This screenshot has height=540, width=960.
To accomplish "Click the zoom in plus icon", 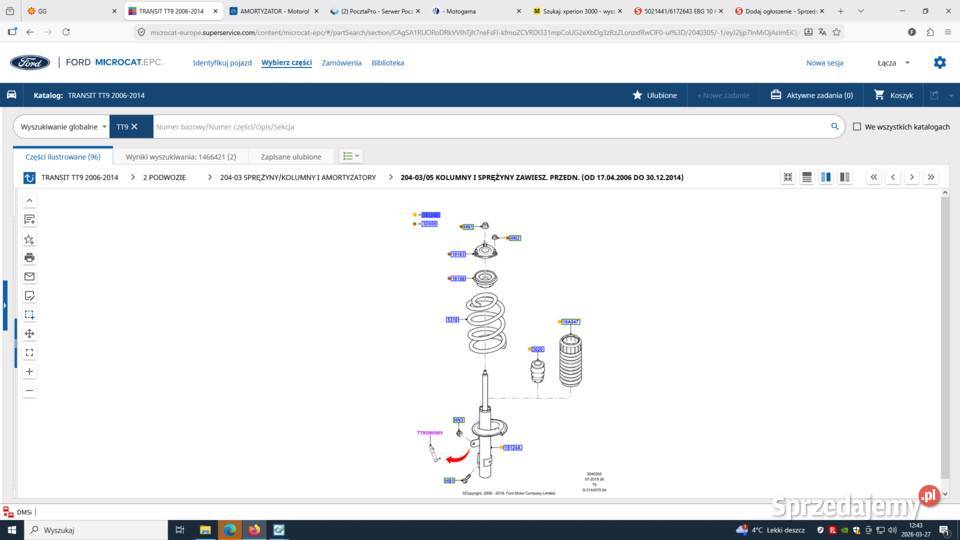I will coord(29,371).
